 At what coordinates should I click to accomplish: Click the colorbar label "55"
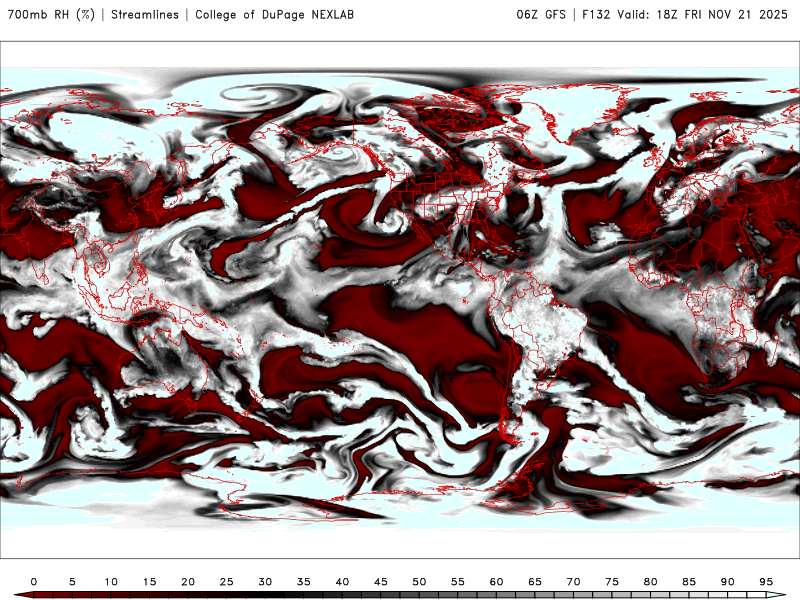point(458,582)
